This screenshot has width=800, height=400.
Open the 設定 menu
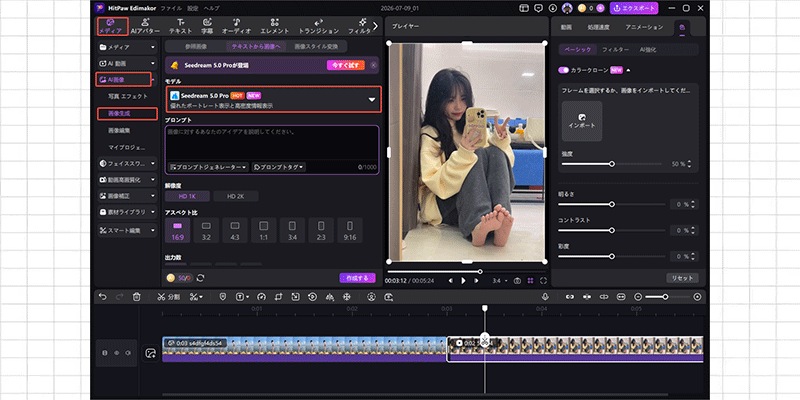tap(192, 9)
